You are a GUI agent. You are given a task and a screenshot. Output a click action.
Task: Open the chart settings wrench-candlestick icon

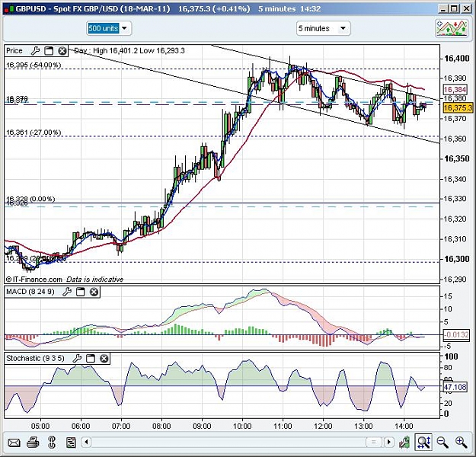(x=404, y=443)
